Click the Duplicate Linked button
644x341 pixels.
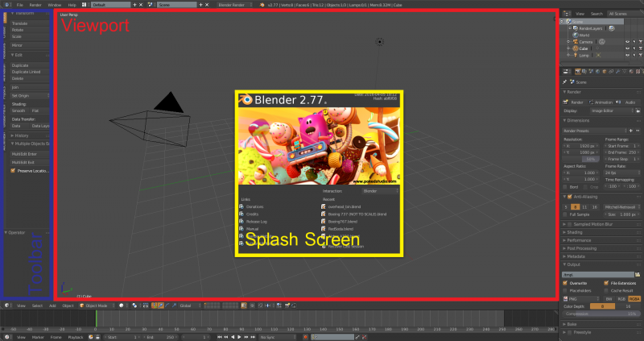(29, 72)
